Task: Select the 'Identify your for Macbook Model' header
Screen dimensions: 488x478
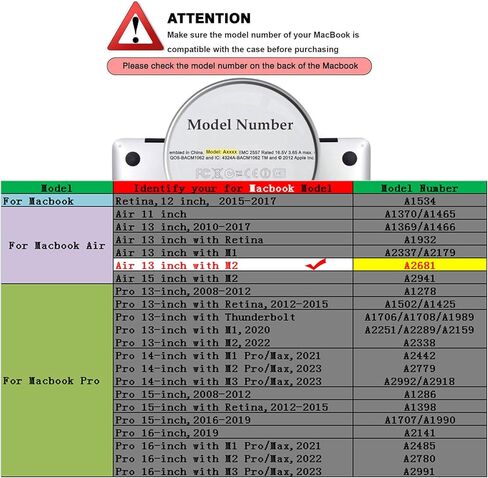Action: pos(233,188)
